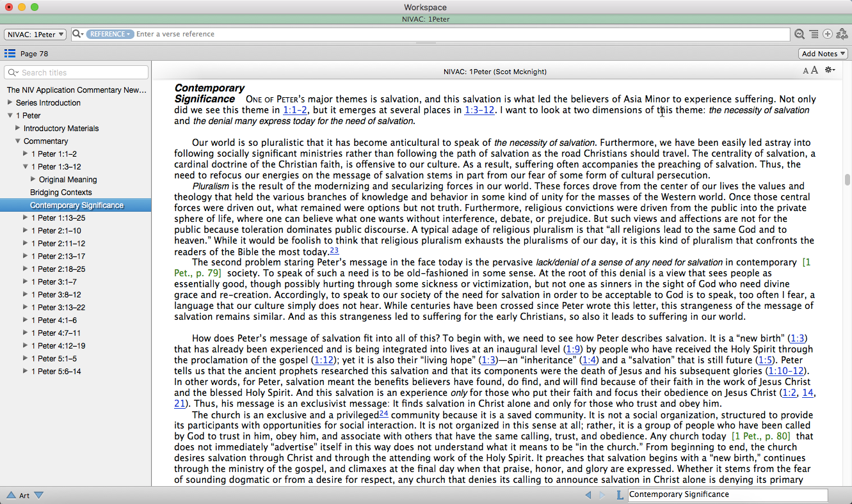Select Bridging Contexts in the sidebar
Image resolution: width=852 pixels, height=504 pixels.
[61, 193]
